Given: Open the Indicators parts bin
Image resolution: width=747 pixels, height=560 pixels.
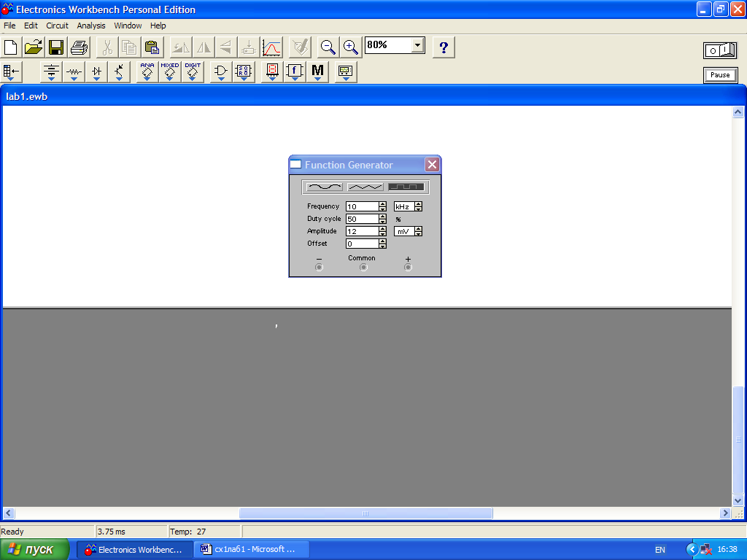Looking at the screenshot, I should (x=272, y=72).
